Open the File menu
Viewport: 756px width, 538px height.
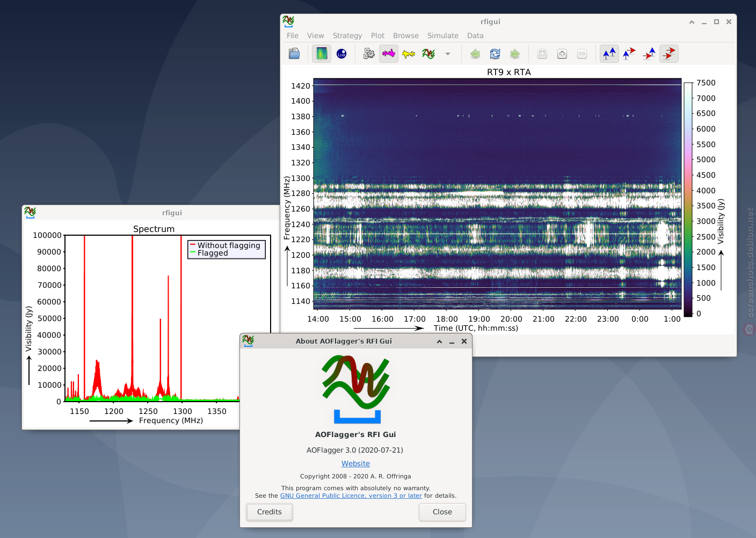293,35
